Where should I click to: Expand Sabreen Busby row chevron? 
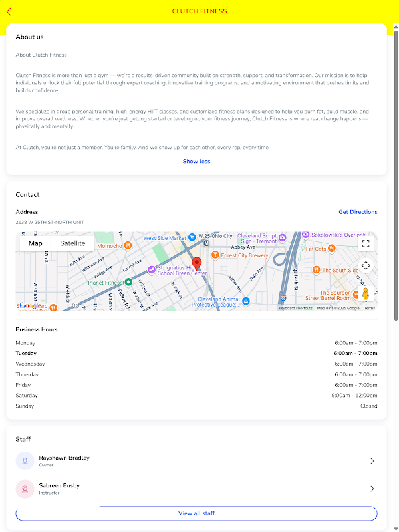tap(372, 489)
